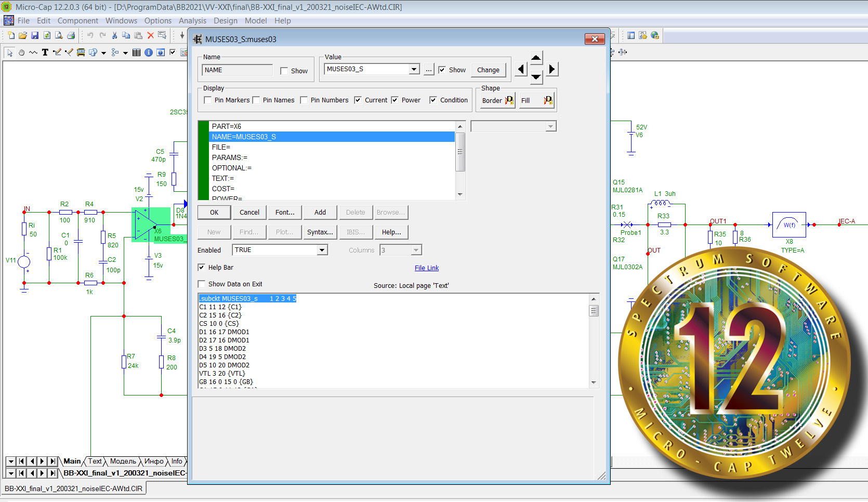Switch to the Text page tab

point(95,461)
